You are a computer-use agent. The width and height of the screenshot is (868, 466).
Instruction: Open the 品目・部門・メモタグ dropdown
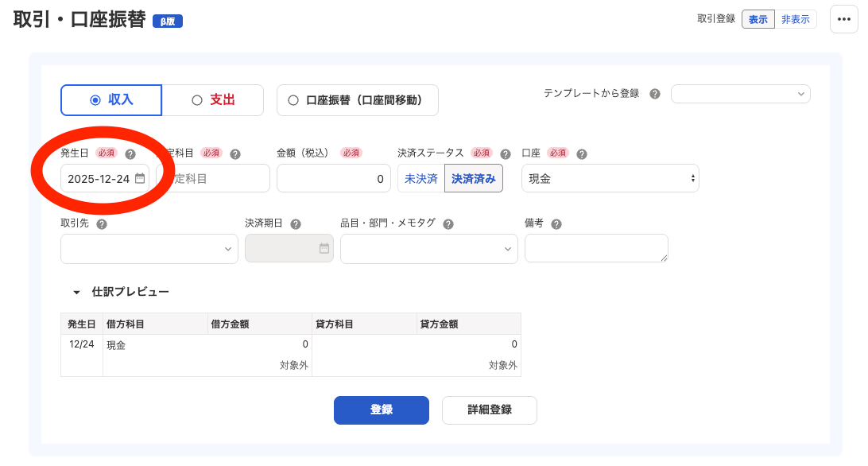pos(428,248)
